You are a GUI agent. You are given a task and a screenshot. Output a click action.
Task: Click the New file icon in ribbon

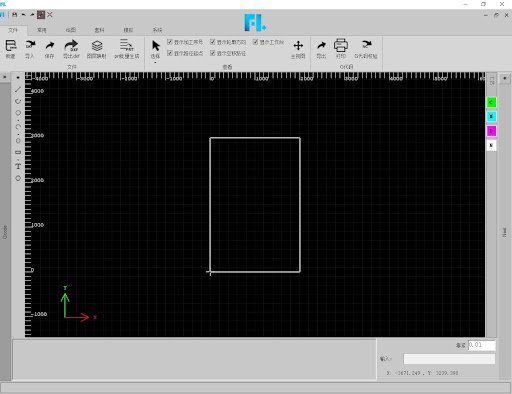coord(11,46)
